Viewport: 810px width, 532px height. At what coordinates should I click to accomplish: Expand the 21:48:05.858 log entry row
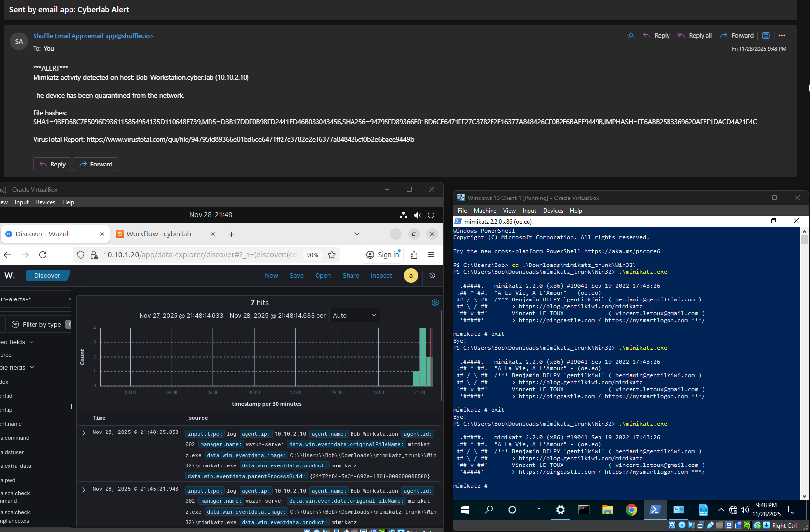(x=84, y=433)
